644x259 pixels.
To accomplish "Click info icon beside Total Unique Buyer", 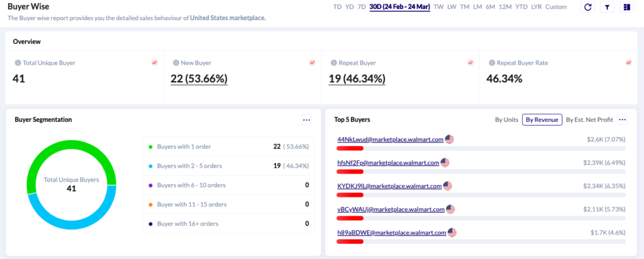I will (18, 63).
